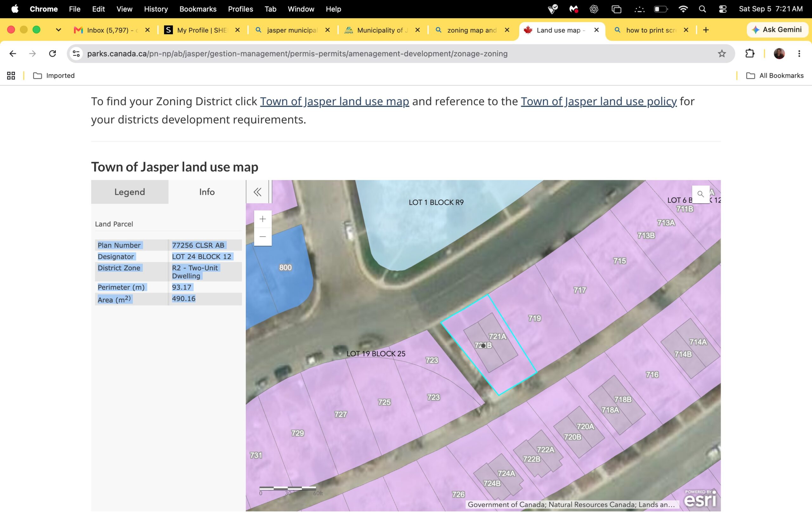The width and height of the screenshot is (812, 528).
Task: View site information icon in address bar
Action: coord(76,54)
